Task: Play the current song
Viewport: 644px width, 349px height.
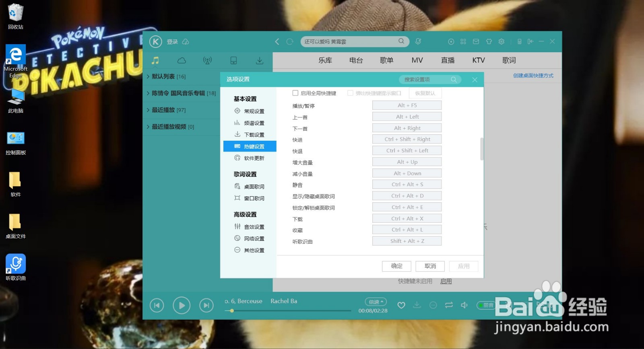Action: pyautogui.click(x=182, y=306)
